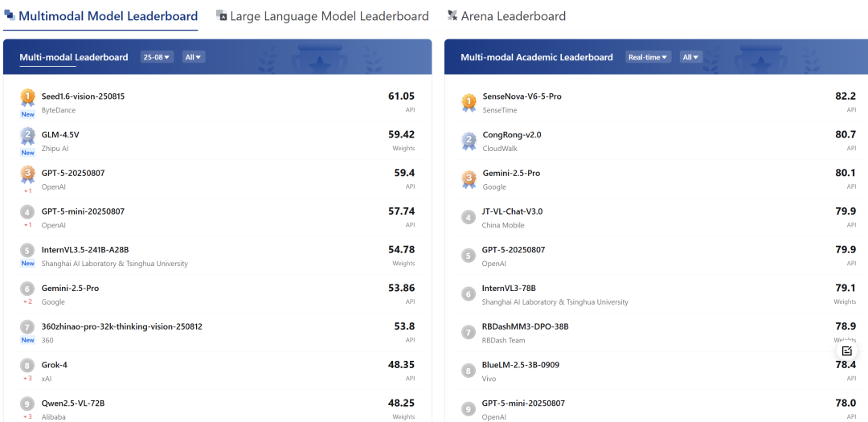Image resolution: width=868 pixels, height=422 pixels.
Task: Click the bronze rank 3 medal beside GPT-5-20250807
Action: point(28,174)
